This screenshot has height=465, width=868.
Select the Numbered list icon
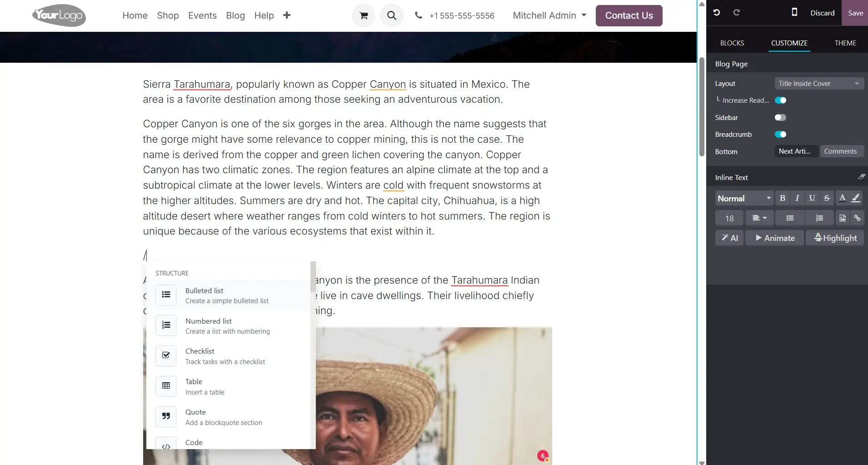coord(166,325)
